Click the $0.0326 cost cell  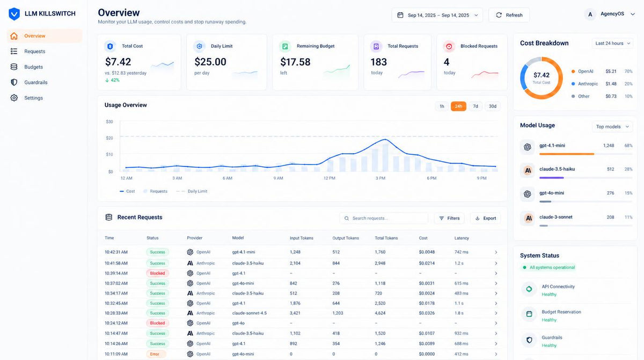pyautogui.click(x=427, y=313)
